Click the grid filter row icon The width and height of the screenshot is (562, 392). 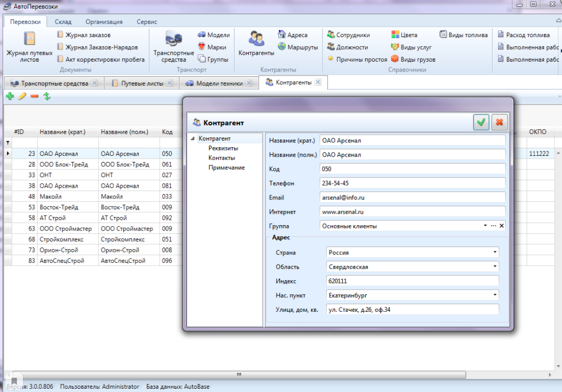pos(8,142)
